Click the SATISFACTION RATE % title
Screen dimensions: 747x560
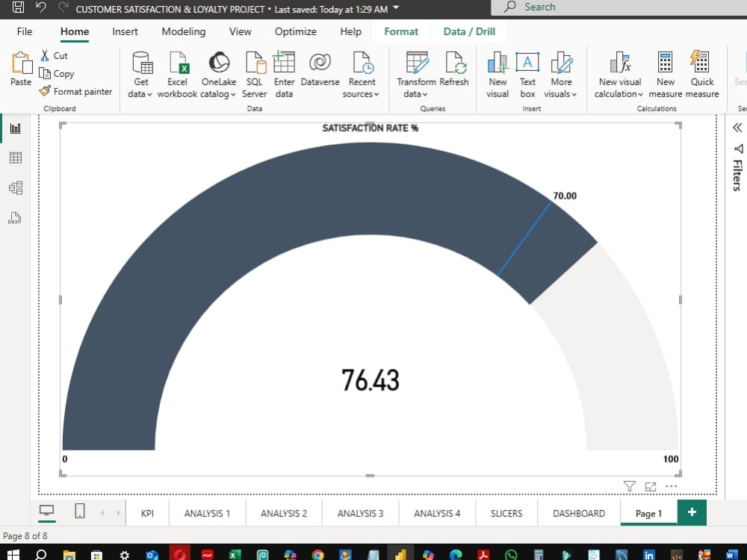click(371, 128)
